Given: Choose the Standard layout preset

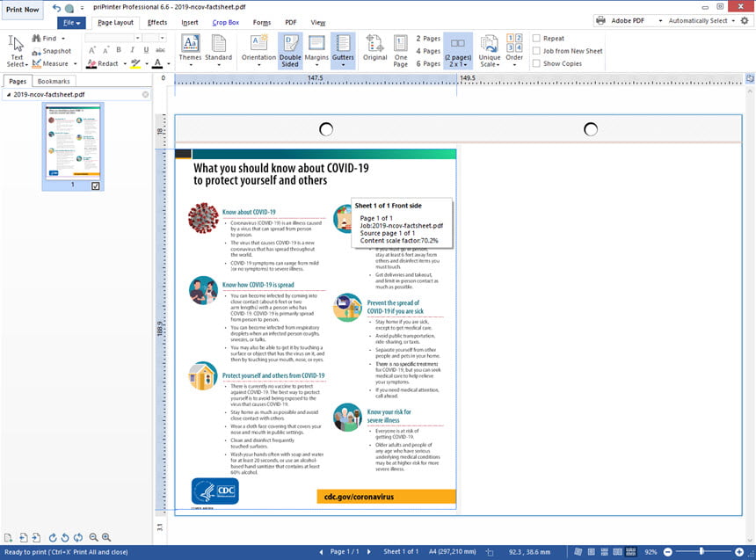Looking at the screenshot, I should pyautogui.click(x=218, y=51).
